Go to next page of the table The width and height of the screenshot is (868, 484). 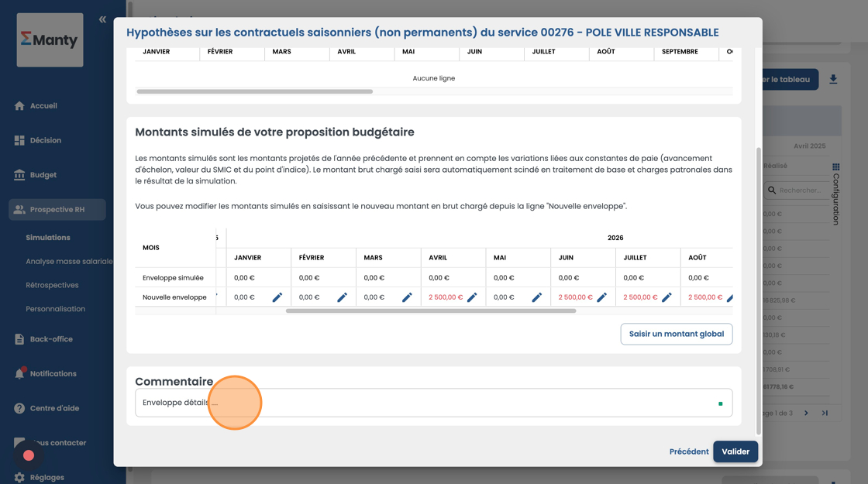pos(806,413)
